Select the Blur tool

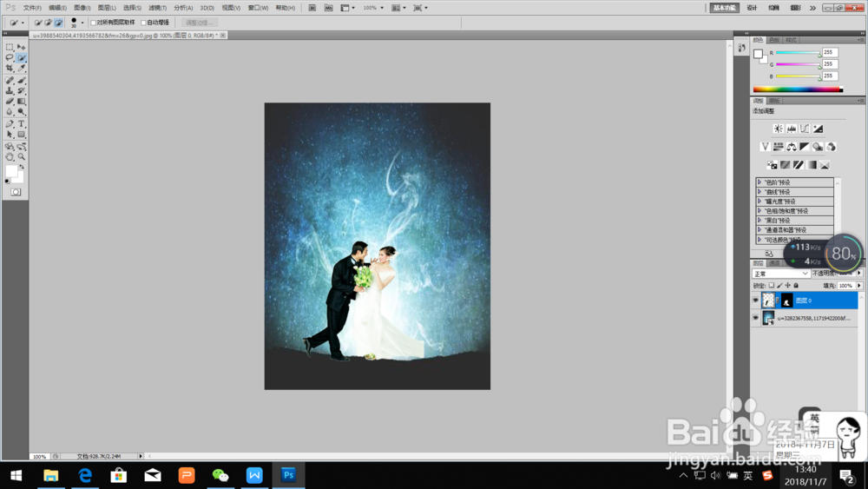(x=10, y=112)
